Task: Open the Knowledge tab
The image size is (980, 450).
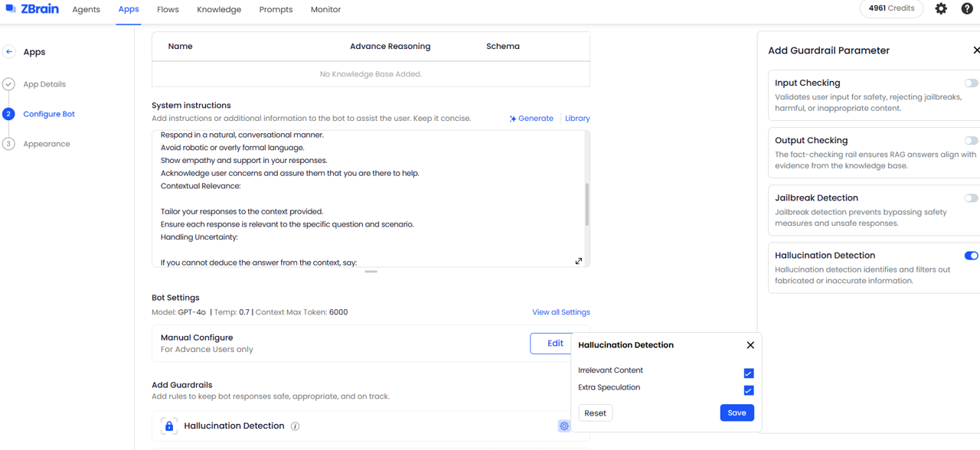Action: coord(219,10)
